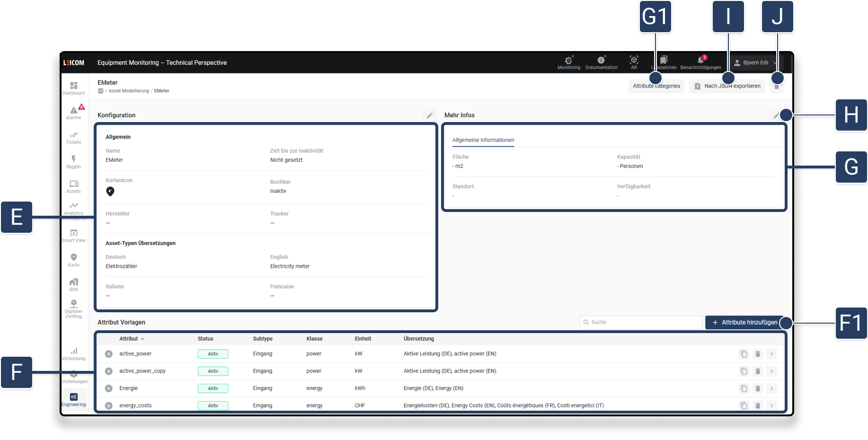Open Benachrichtigungen notifications bell
868x440 pixels.
tap(700, 62)
